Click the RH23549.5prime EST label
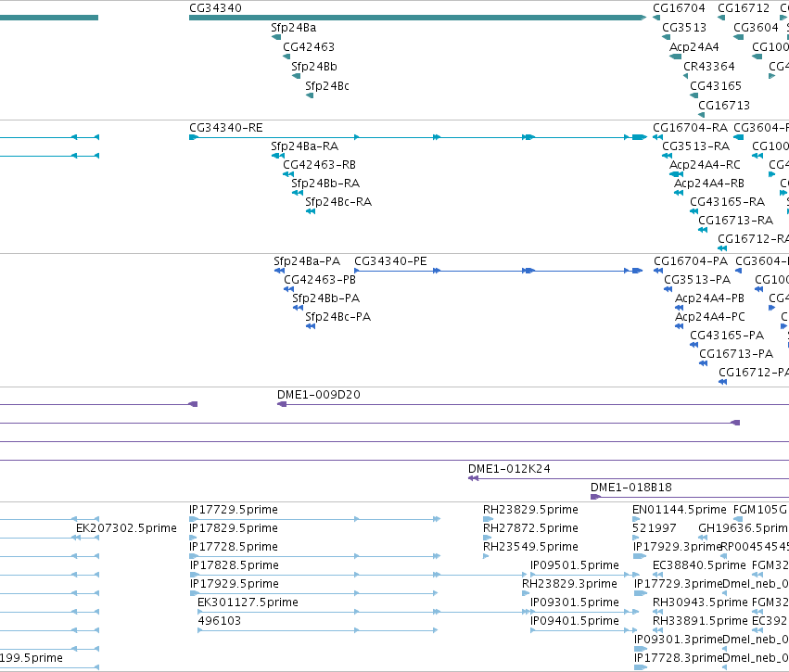The height and width of the screenshot is (672, 789). pyautogui.click(x=530, y=547)
